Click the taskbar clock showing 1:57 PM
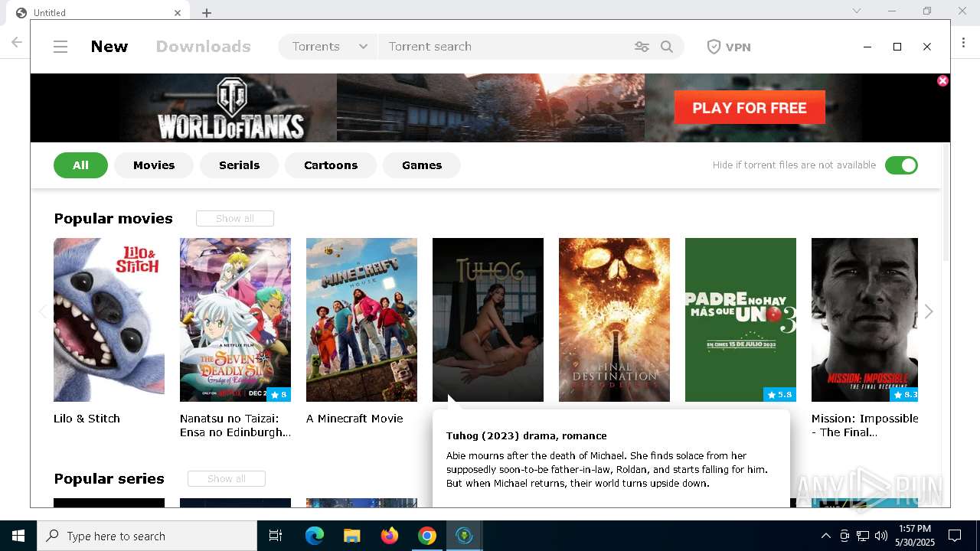The image size is (980, 551). 915,536
